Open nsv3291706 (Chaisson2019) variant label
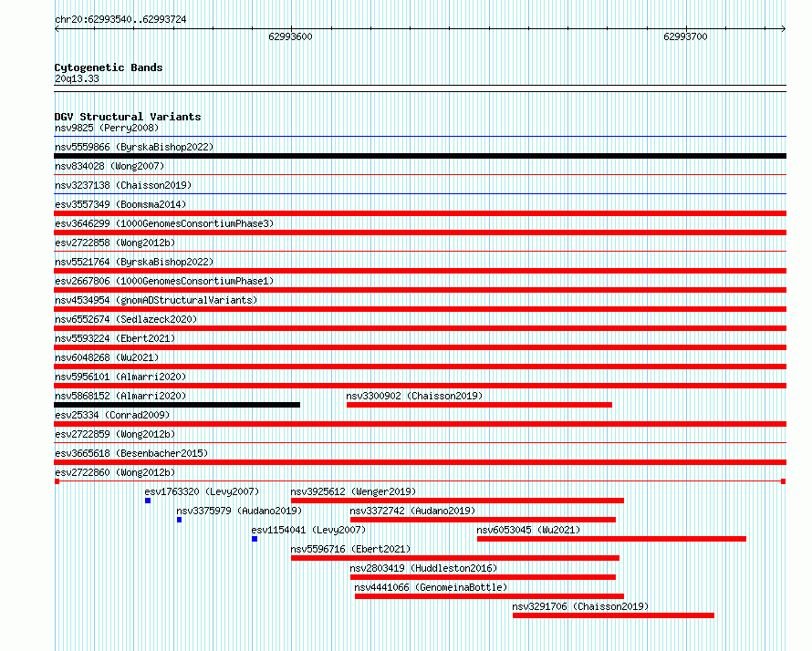The width and height of the screenshot is (812, 651). coord(580,606)
